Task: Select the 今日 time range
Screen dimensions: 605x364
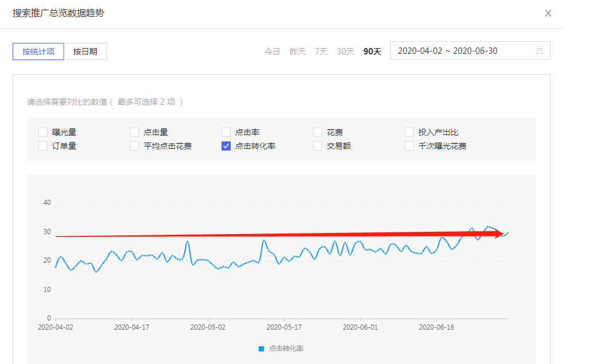Action: tap(272, 52)
